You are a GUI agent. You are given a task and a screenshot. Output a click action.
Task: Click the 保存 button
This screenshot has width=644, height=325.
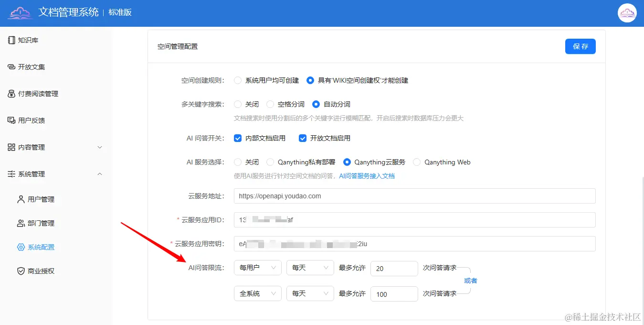tap(581, 46)
